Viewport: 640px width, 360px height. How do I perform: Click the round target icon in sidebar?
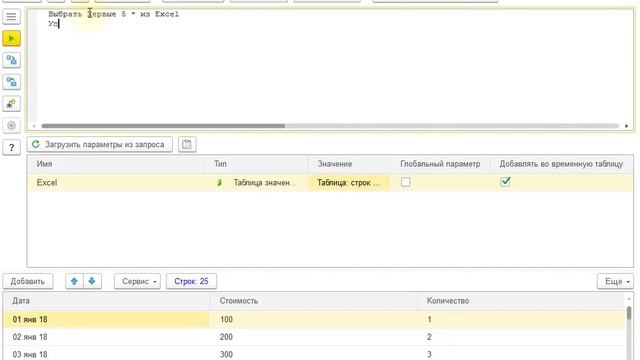(x=11, y=125)
